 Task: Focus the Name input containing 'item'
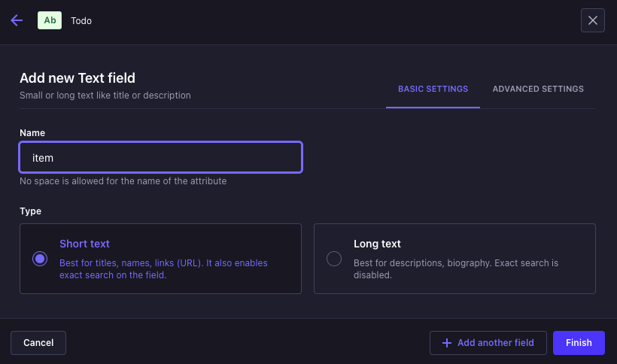pyautogui.click(x=160, y=158)
